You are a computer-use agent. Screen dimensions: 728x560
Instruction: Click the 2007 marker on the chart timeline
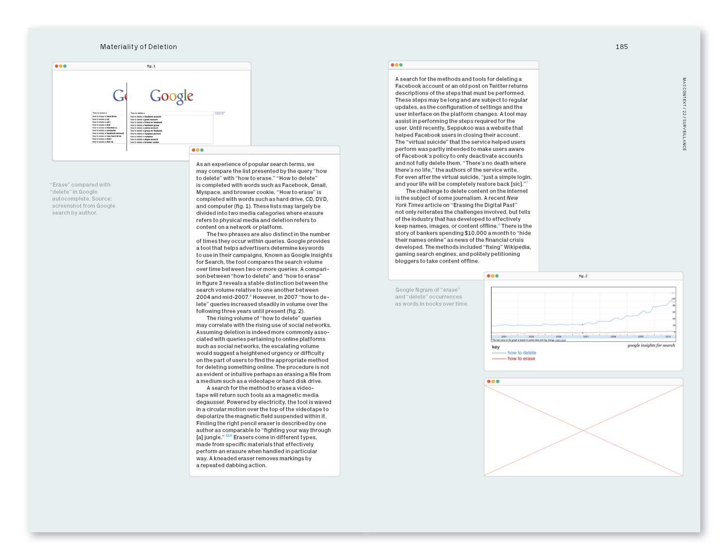click(x=586, y=336)
